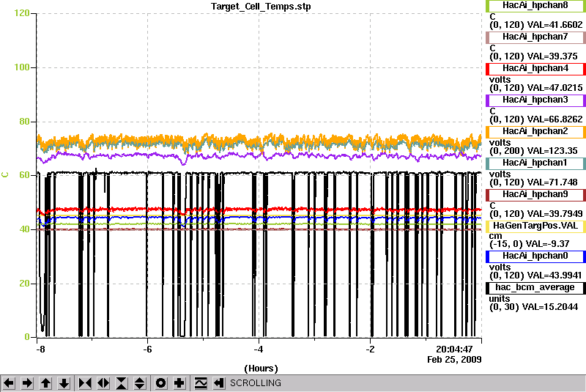Click the waveform graph refresh icon
The image size is (586, 392).
(x=201, y=383)
